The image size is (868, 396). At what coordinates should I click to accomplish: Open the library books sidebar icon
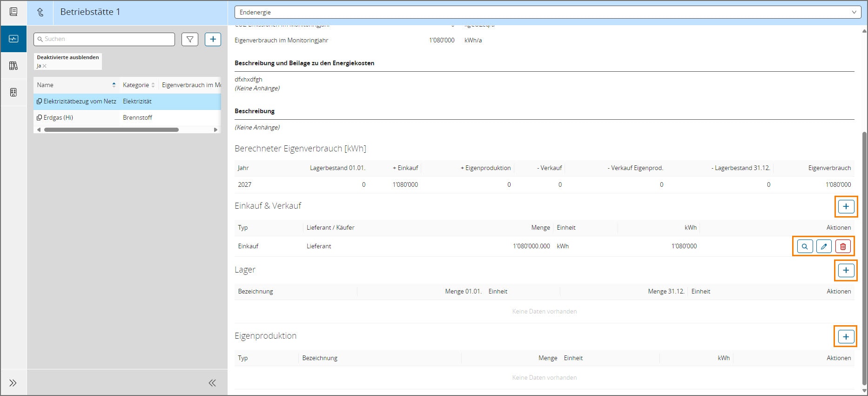[13, 66]
